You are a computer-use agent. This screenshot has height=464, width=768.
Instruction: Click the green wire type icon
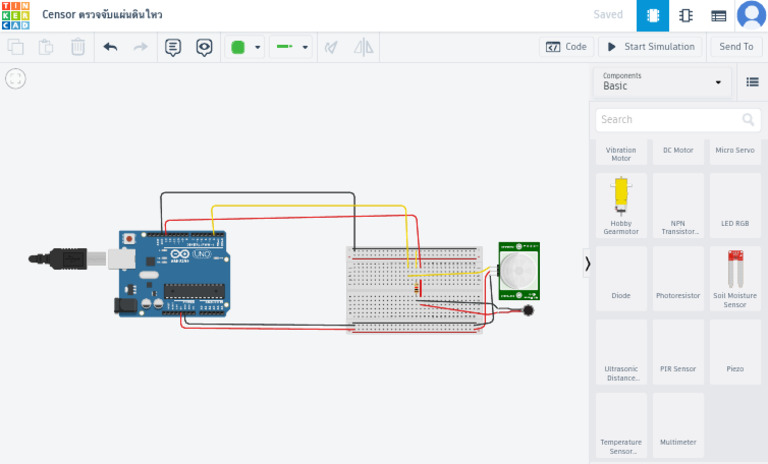285,47
